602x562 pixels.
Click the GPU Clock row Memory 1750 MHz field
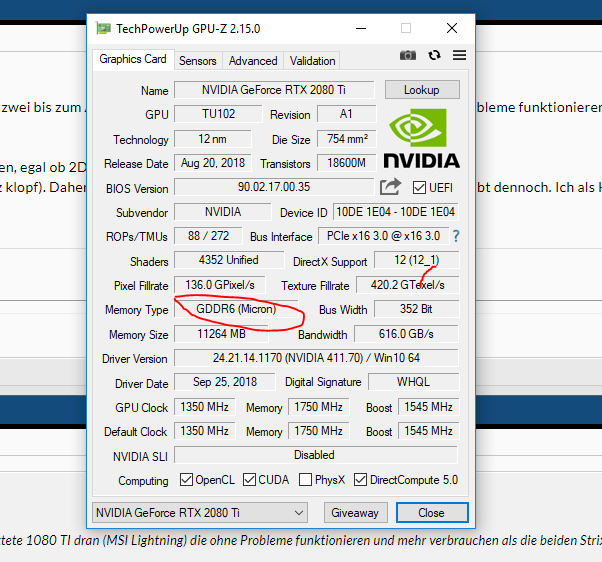[x=319, y=407]
